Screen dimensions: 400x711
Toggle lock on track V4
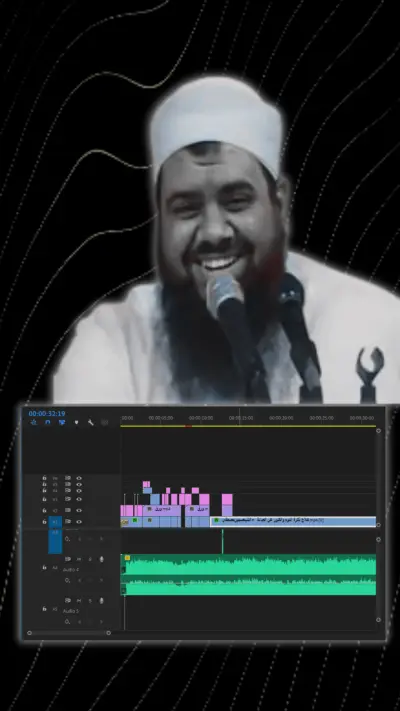tap(44, 490)
